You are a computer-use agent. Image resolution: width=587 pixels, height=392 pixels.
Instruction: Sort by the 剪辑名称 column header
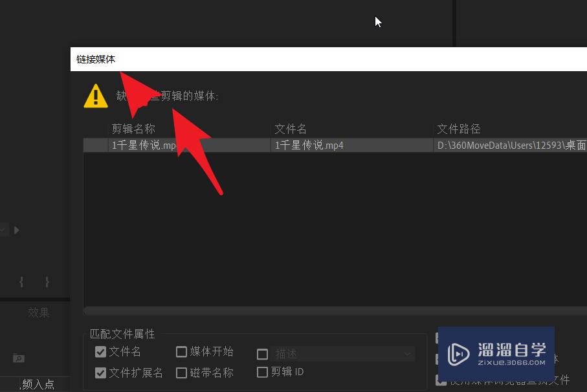point(133,129)
